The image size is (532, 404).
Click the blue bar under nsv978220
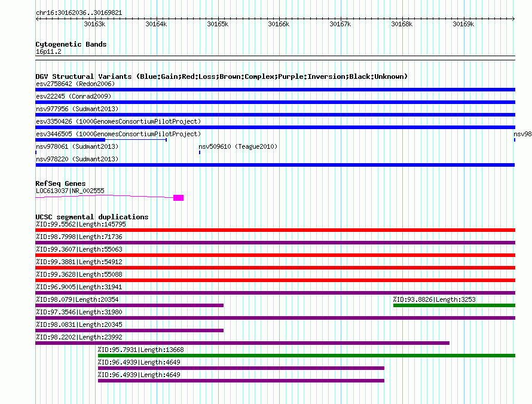coord(275,165)
